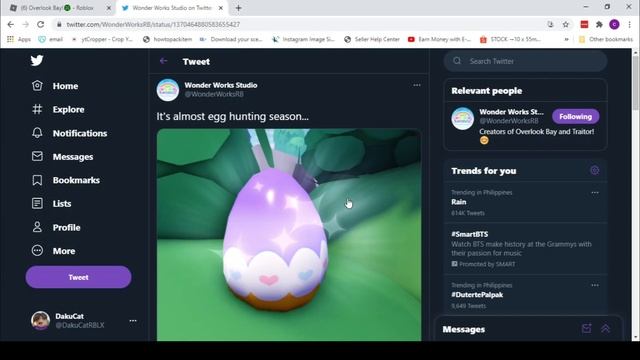Open the Seller Help Center bookmark
The image size is (640, 360).
pos(372,39)
